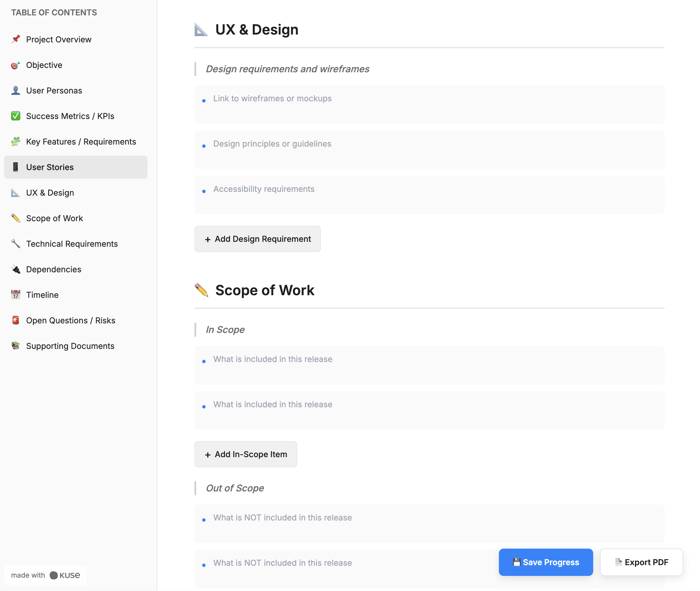Jump to UX & Design in sidebar
This screenshot has height=591, width=700.
50,193
